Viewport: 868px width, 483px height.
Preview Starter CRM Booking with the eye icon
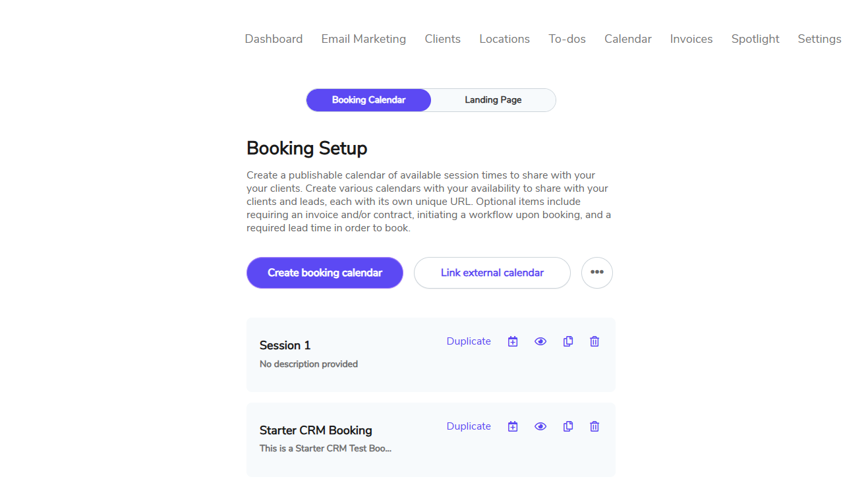pos(540,426)
